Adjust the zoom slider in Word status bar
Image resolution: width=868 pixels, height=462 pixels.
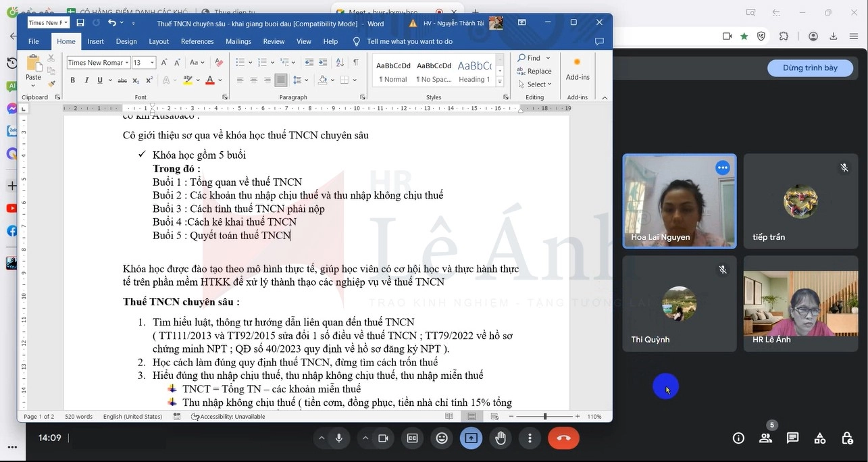click(545, 417)
